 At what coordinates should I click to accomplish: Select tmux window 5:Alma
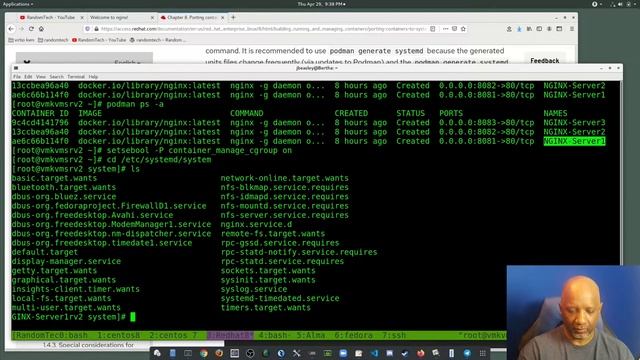tap(311, 335)
